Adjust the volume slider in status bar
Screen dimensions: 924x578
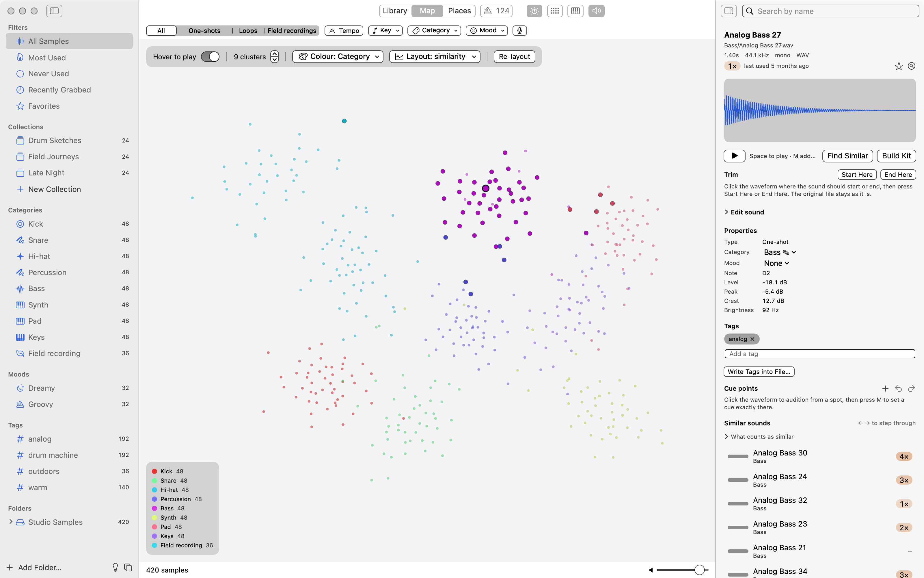682,570
